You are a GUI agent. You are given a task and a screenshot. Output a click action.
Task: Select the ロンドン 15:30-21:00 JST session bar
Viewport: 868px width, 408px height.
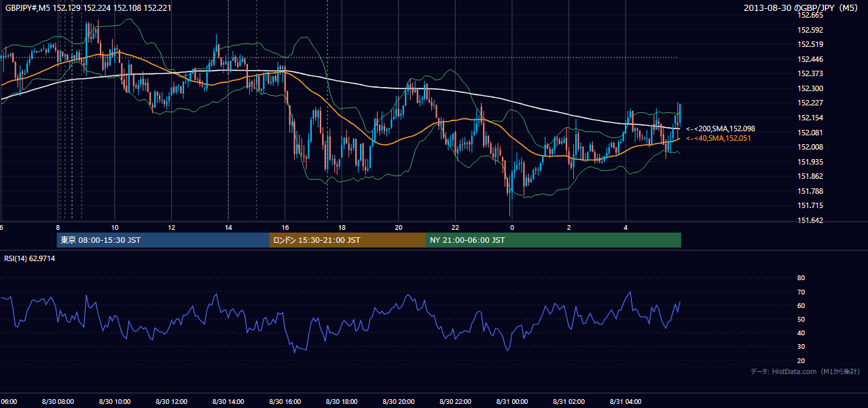pos(348,240)
